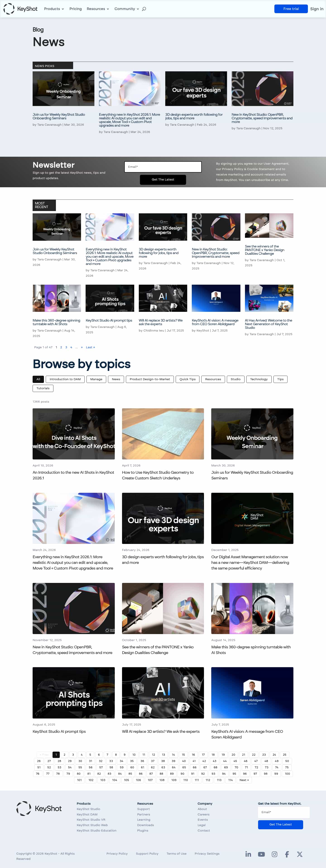Screen dimensions: 326x868
Task: Open KeyShot's Instagram icon
Action: tap(274, 854)
